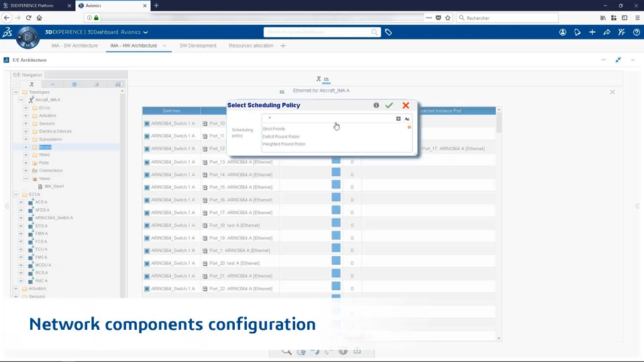Collapse the Topologies tree node

click(x=16, y=93)
